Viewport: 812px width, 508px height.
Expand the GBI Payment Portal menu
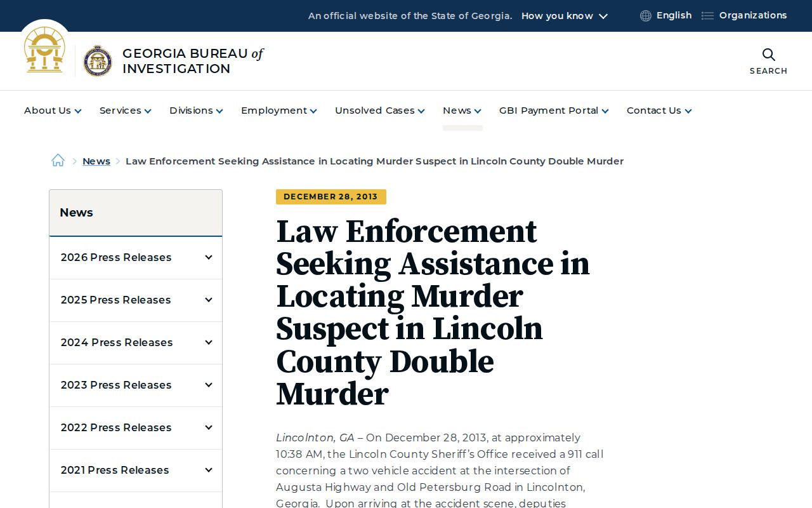(x=554, y=110)
